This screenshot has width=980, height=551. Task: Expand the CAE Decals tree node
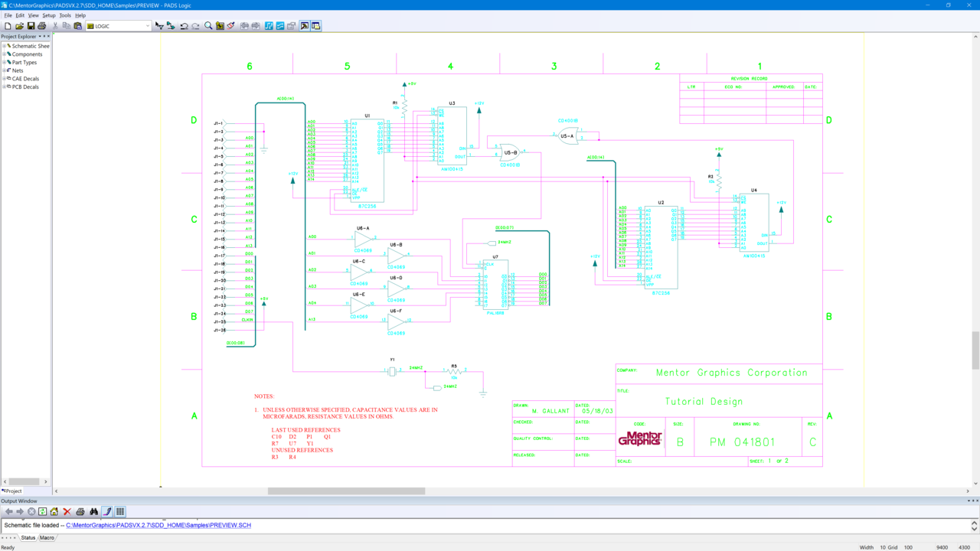coord(4,79)
